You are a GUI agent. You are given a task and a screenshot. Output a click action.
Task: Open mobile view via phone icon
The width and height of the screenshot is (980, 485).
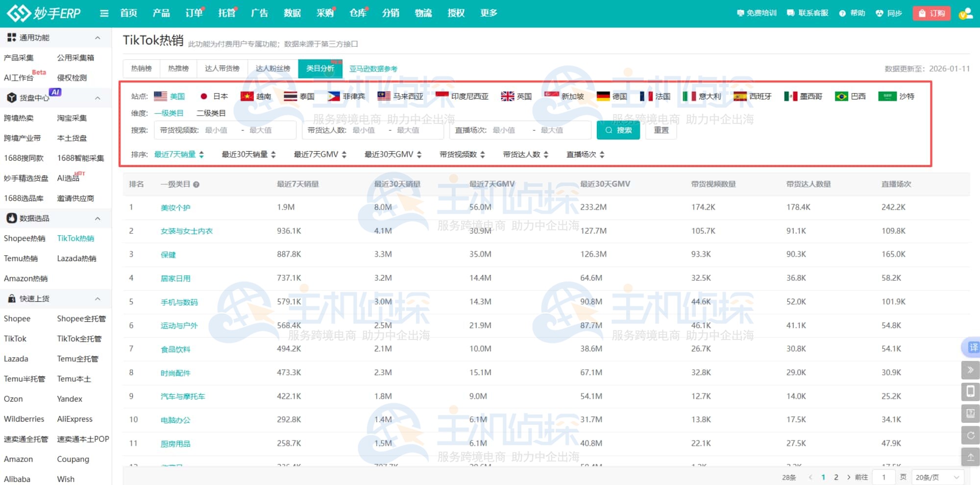click(x=971, y=391)
